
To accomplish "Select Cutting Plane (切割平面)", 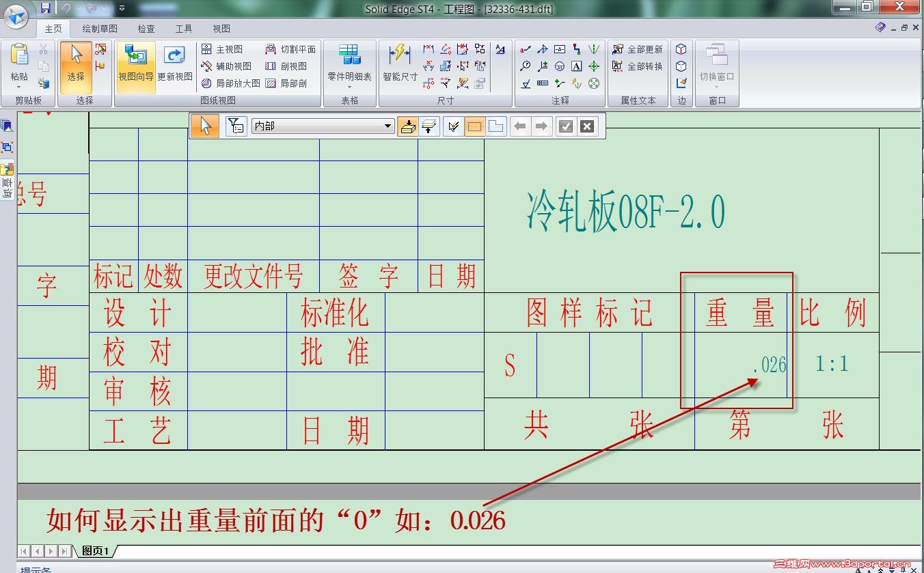I will tap(290, 49).
